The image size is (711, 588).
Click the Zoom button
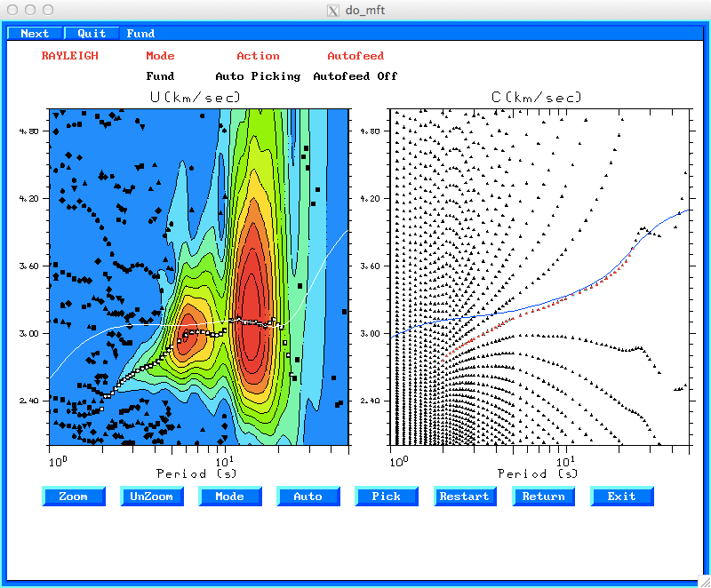[74, 497]
